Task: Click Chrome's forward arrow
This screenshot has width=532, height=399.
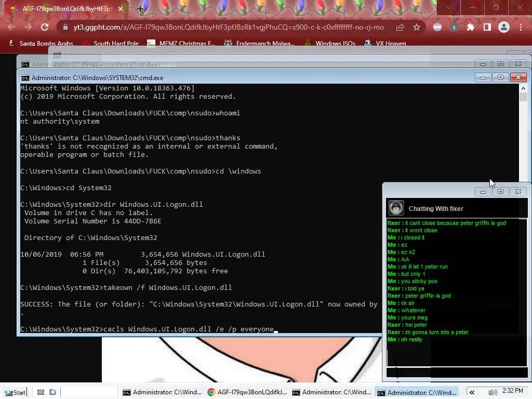Action: click(x=28, y=27)
